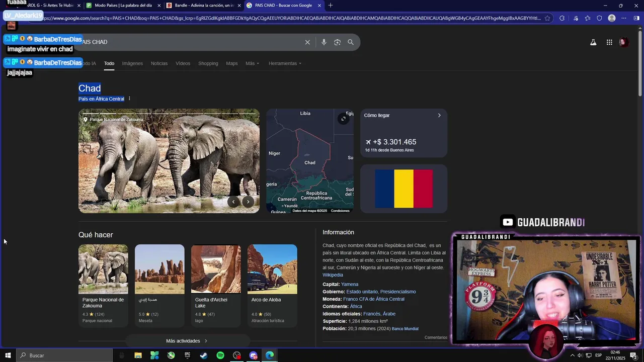The width and height of the screenshot is (644, 362).
Task: Expand Más actividades list
Action: point(187,341)
